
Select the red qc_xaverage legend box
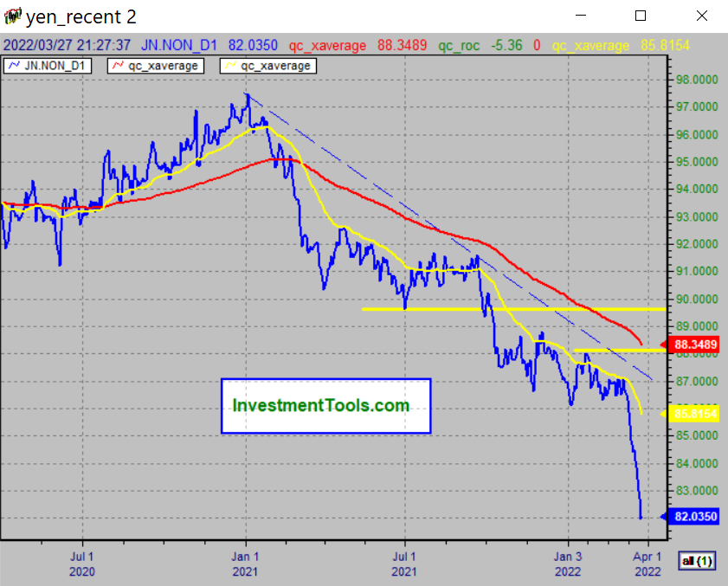point(156,66)
